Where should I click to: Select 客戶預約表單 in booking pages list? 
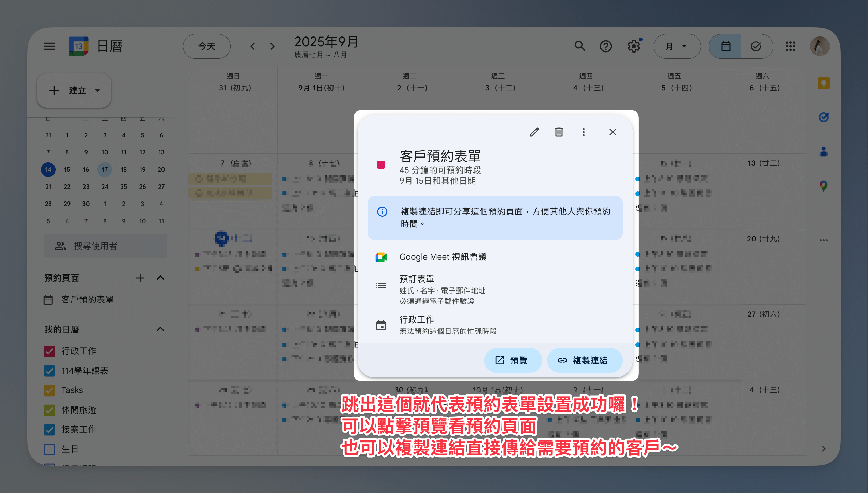click(x=87, y=300)
